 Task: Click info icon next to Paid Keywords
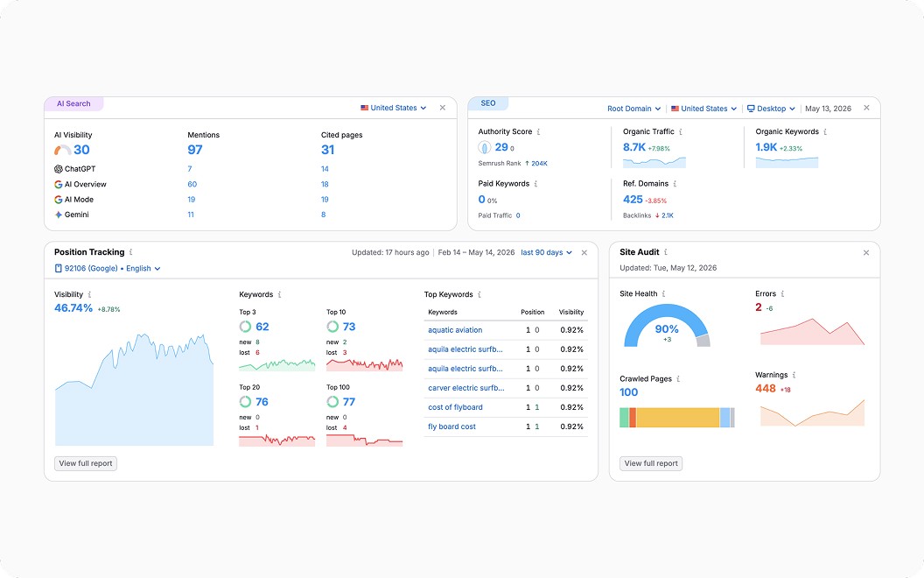[535, 183]
